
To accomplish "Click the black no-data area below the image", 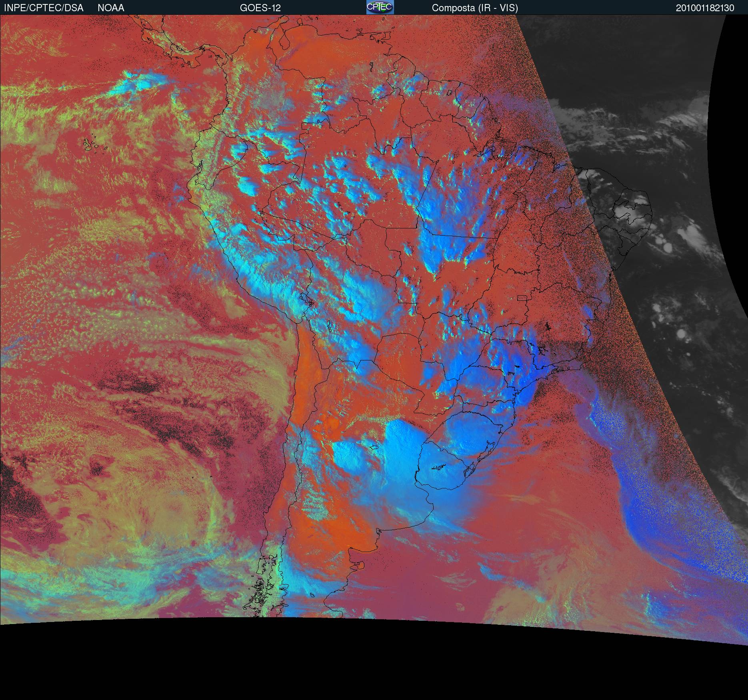I will click(360, 660).
